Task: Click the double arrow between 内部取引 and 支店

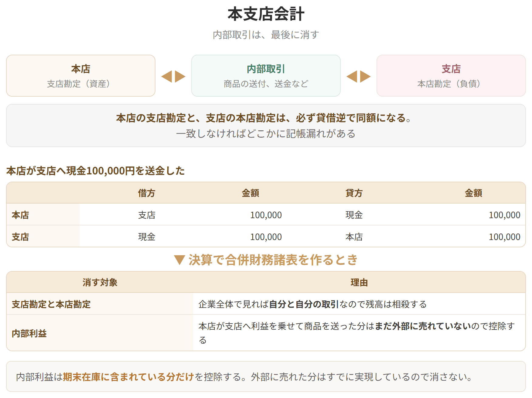Action: click(x=359, y=76)
